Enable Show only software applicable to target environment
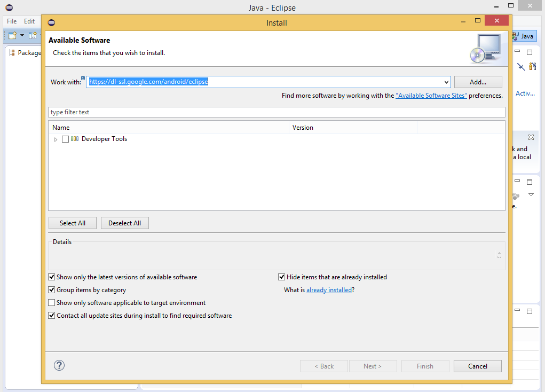 tap(51, 302)
